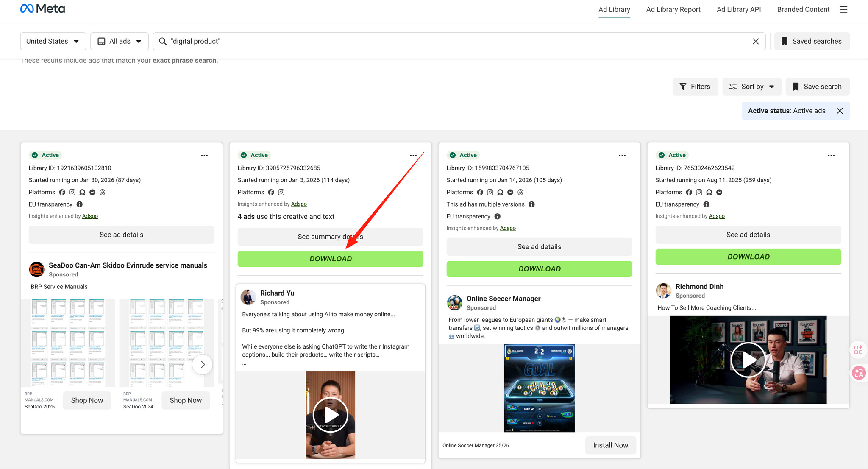This screenshot has width=868, height=469.
Task: Expand the All ads category dropdown
Action: pyautogui.click(x=120, y=41)
